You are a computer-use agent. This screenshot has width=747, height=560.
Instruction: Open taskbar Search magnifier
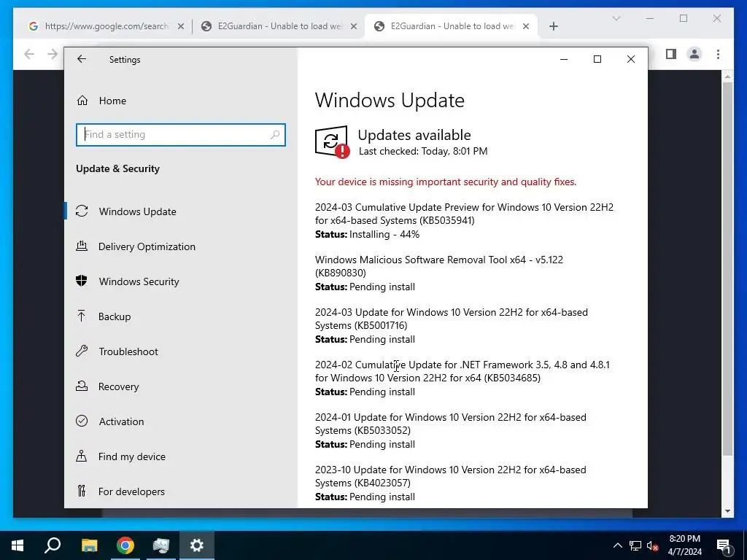point(53,545)
